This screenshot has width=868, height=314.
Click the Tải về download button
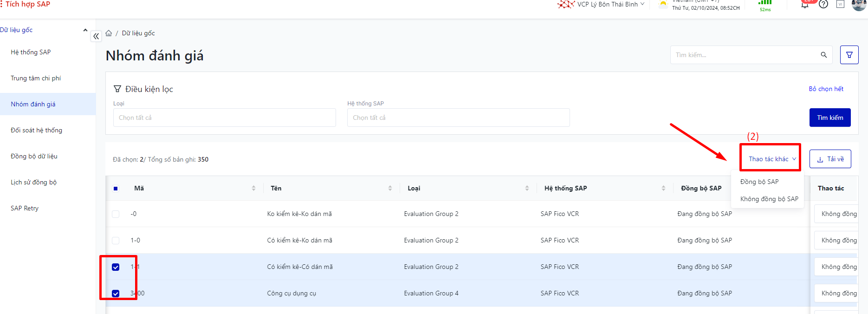(x=830, y=159)
